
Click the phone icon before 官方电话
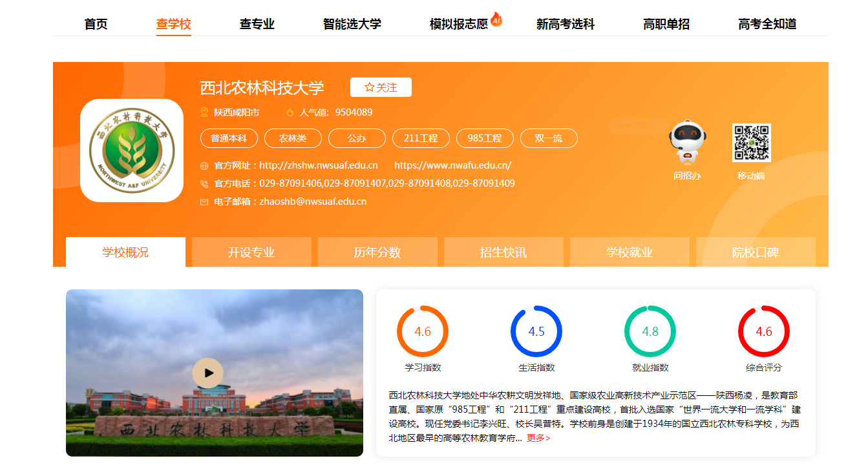click(204, 183)
